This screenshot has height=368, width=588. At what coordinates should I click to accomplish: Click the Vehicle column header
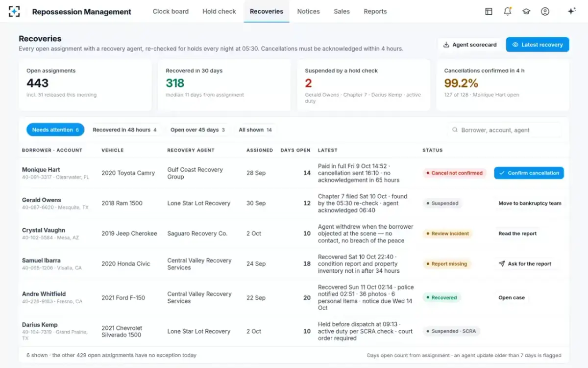point(113,150)
